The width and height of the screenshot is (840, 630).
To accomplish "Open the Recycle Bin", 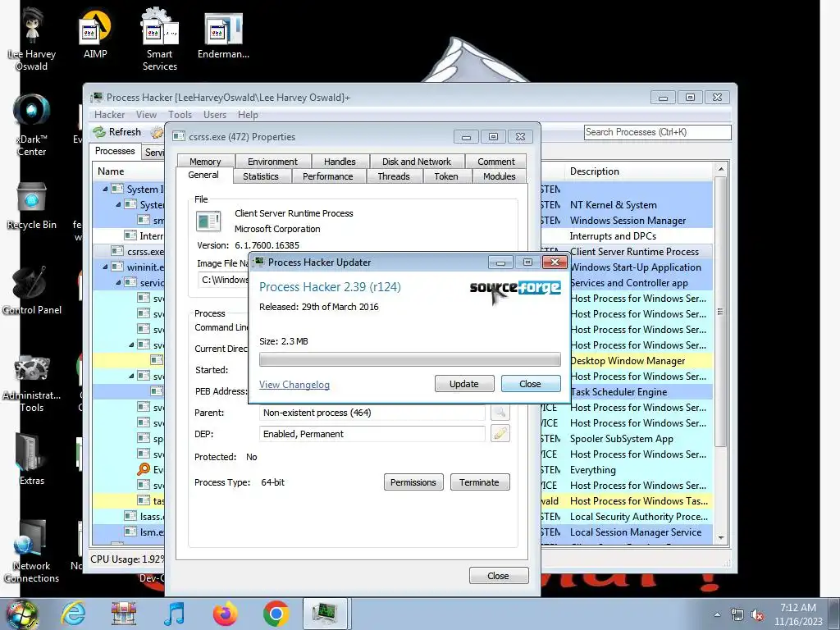I will tap(32, 205).
